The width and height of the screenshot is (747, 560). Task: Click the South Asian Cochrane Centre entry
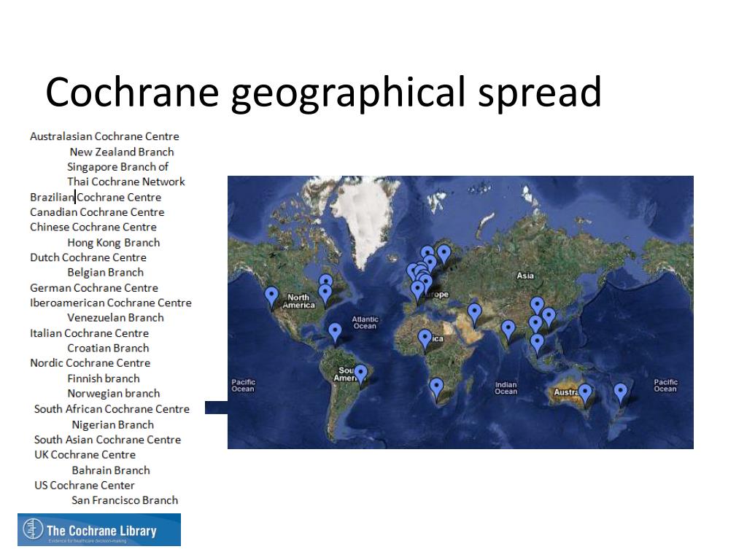click(107, 440)
